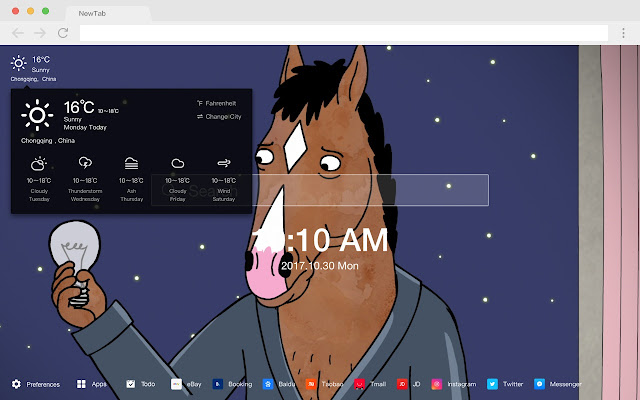Open the Taobao shortcut icon
Image resolution: width=640 pixels, height=400 pixels.
pyautogui.click(x=311, y=384)
